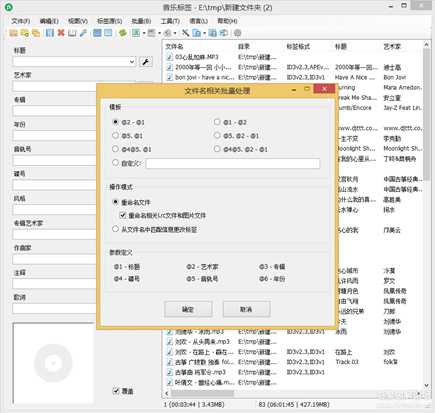Click the file icon of 03心乱如麻.MP3
The image size is (435, 413).
click(x=170, y=57)
